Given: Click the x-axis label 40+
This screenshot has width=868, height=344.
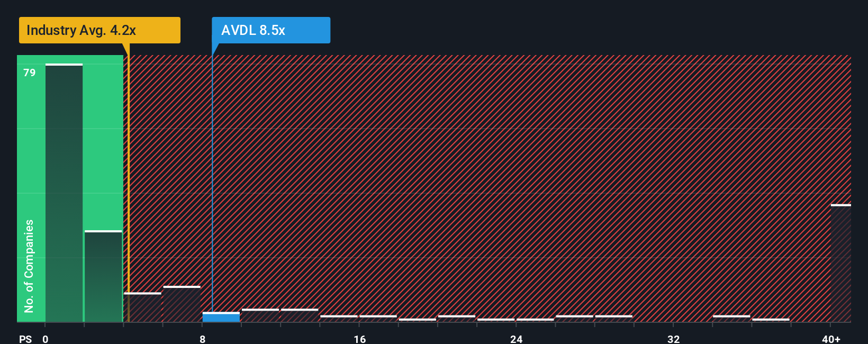Looking at the screenshot, I should click(831, 339).
